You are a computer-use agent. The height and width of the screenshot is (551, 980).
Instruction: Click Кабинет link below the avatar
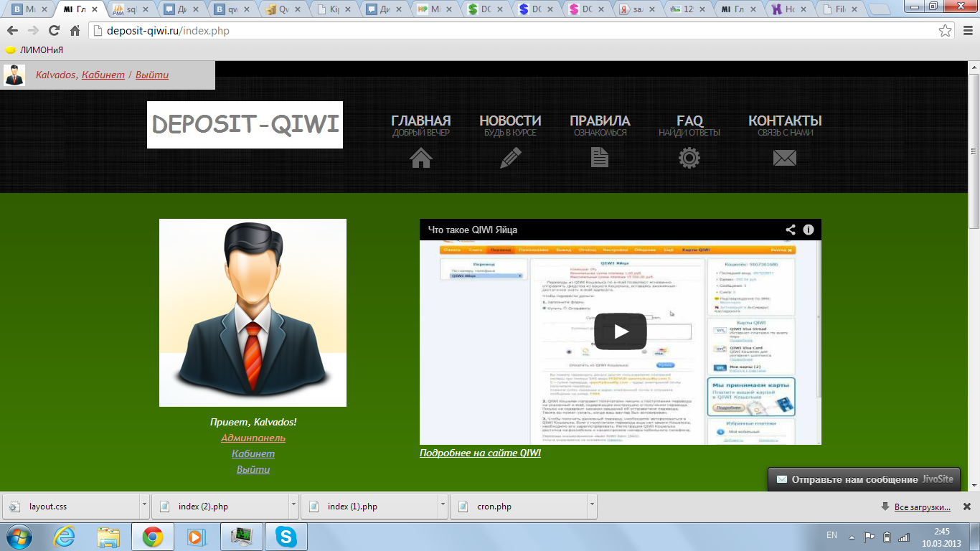(253, 453)
